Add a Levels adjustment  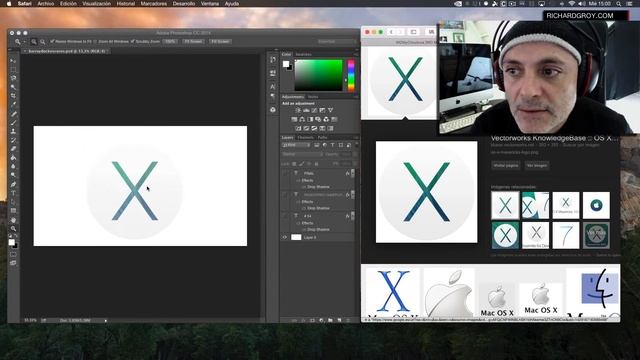tap(306, 111)
